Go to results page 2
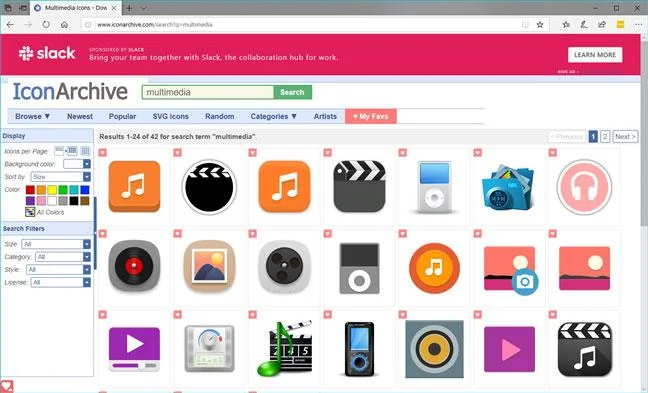This screenshot has width=648, height=393. pyautogui.click(x=605, y=136)
